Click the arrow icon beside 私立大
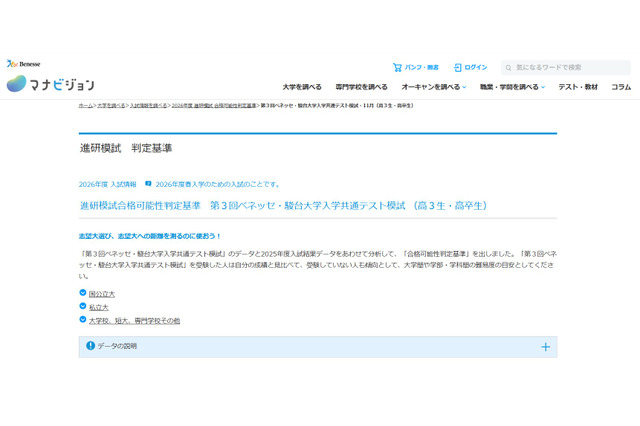The height and width of the screenshot is (426, 640). (x=82, y=306)
